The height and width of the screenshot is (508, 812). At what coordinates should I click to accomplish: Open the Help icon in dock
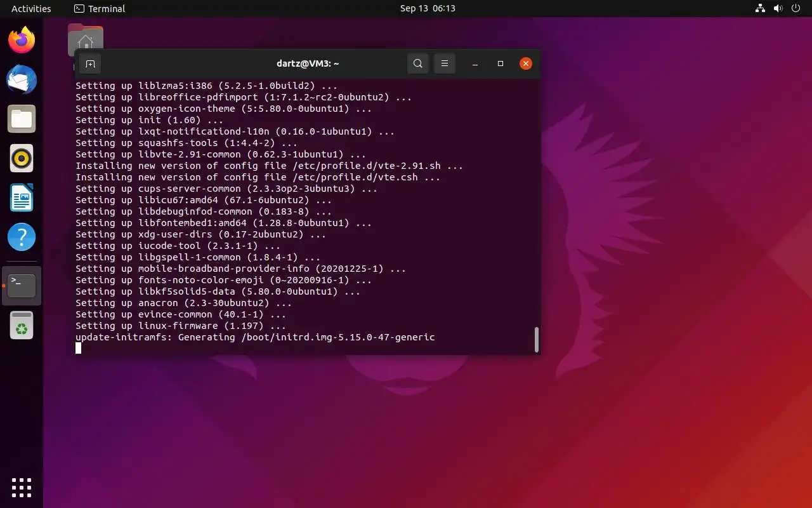22,237
